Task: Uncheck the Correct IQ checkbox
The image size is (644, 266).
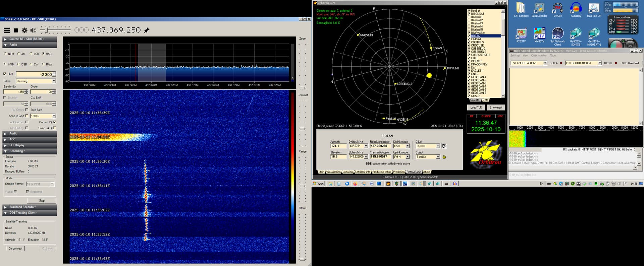Action: pyautogui.click(x=54, y=122)
